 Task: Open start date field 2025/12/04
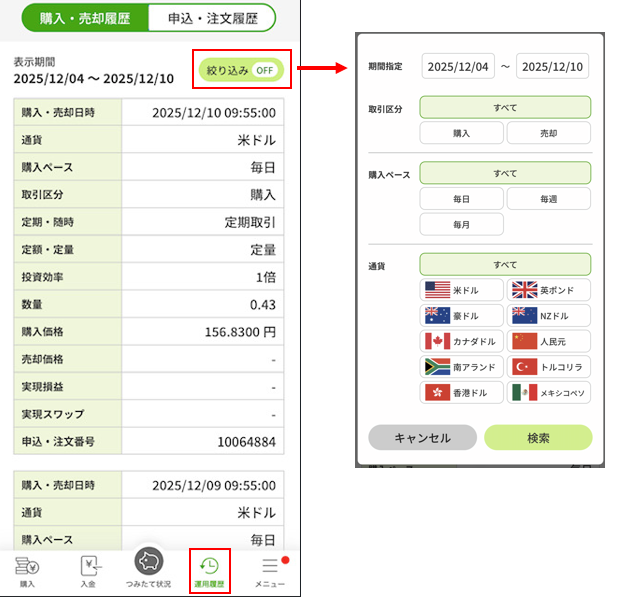pyautogui.click(x=458, y=67)
